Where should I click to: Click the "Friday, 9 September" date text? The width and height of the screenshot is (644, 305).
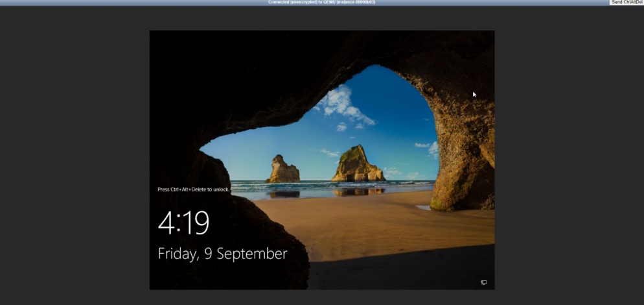tap(223, 254)
